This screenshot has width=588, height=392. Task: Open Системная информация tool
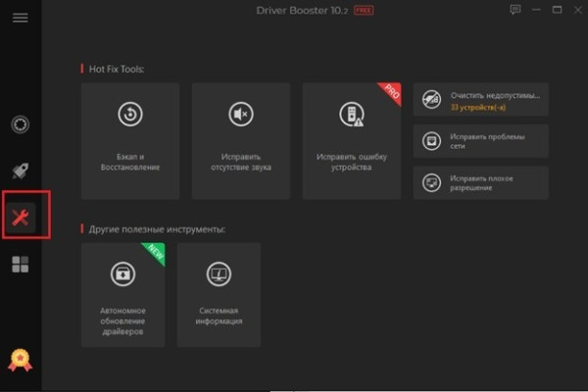click(219, 295)
